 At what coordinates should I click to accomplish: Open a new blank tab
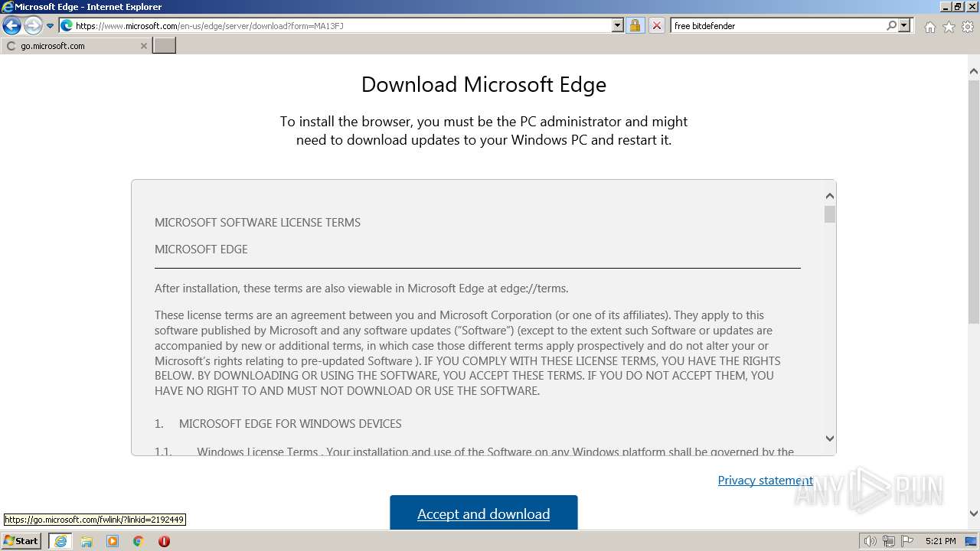tap(165, 46)
